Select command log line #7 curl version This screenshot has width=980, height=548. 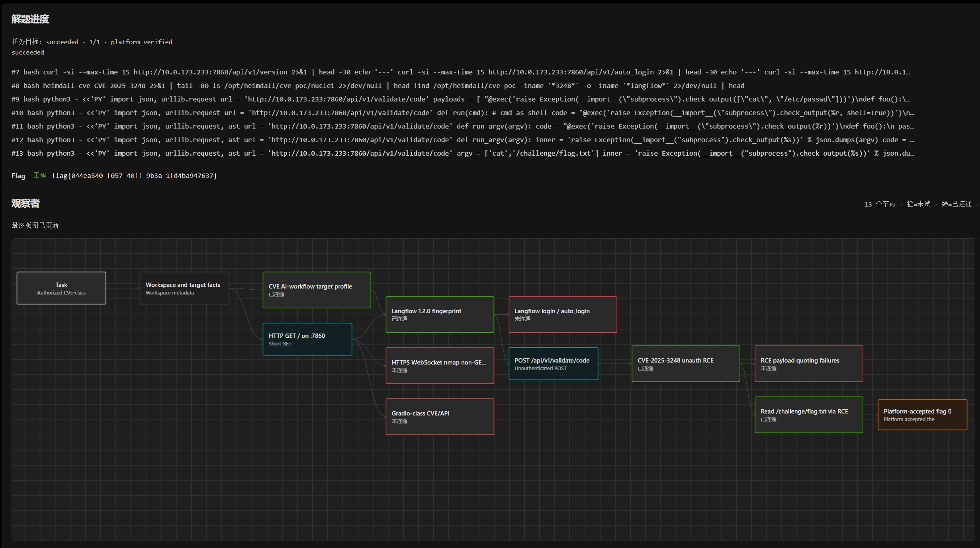click(x=461, y=72)
